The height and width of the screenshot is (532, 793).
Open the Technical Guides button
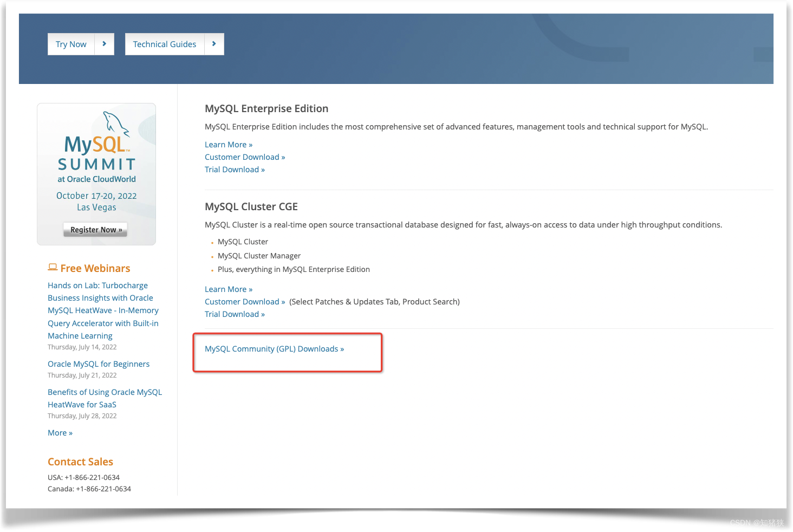point(174,44)
